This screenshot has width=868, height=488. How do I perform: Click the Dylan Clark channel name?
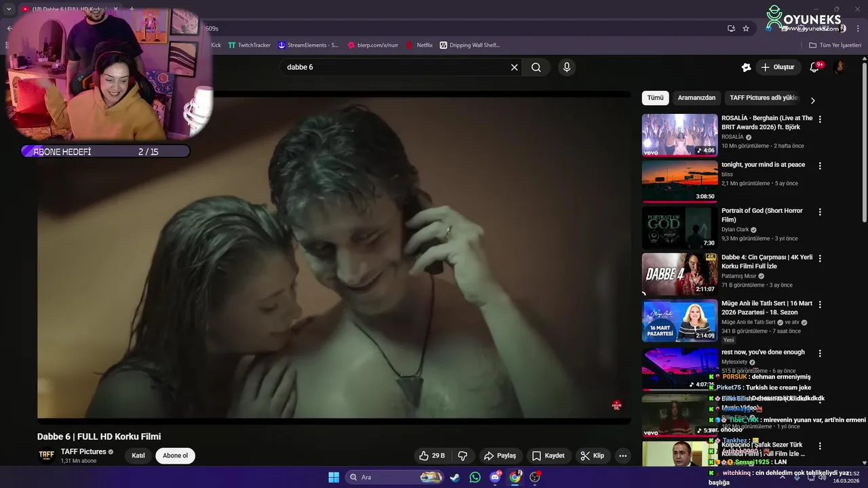[x=734, y=230]
